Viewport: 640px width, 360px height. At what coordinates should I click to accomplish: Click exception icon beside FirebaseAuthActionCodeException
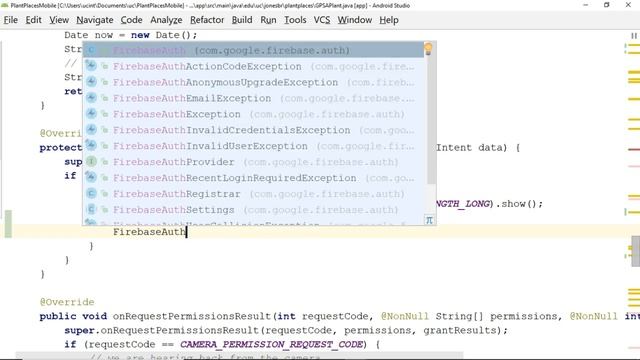91,66
